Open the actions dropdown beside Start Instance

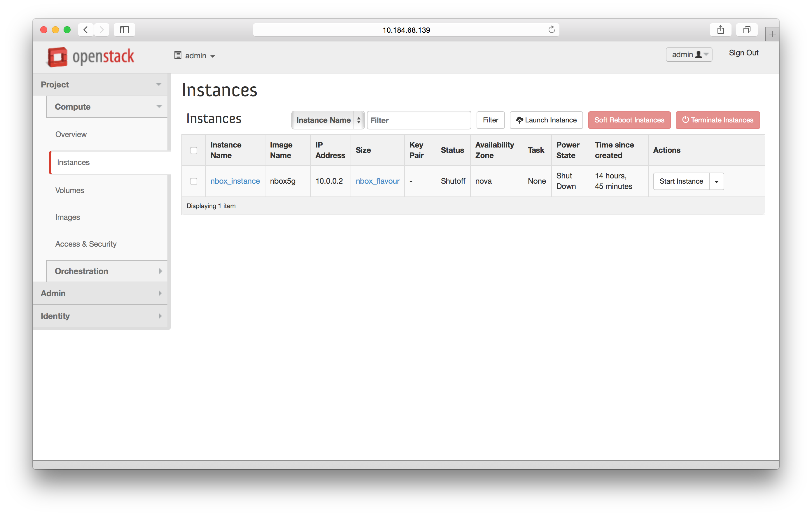[717, 181]
